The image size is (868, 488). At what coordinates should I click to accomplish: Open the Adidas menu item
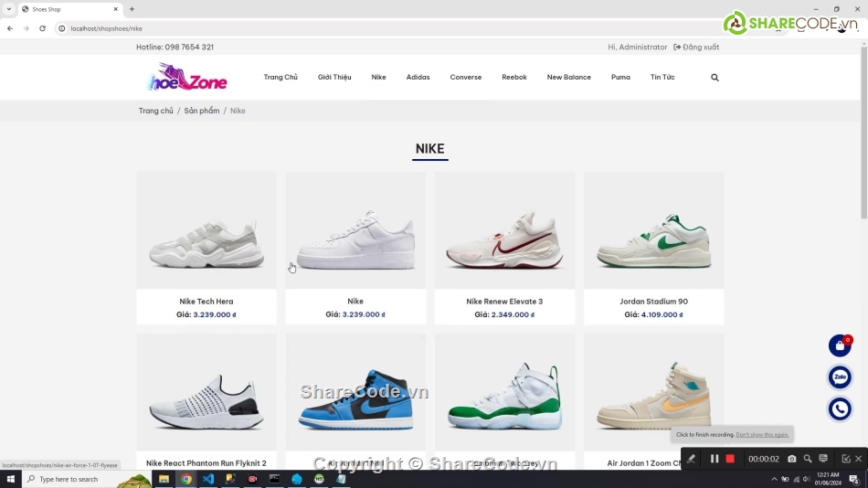coord(418,78)
